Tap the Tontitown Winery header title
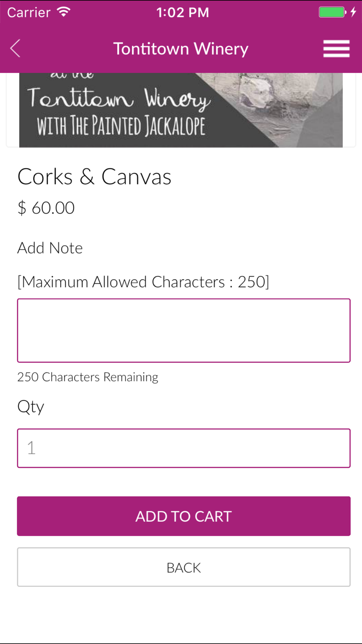362x644 pixels. (181, 49)
